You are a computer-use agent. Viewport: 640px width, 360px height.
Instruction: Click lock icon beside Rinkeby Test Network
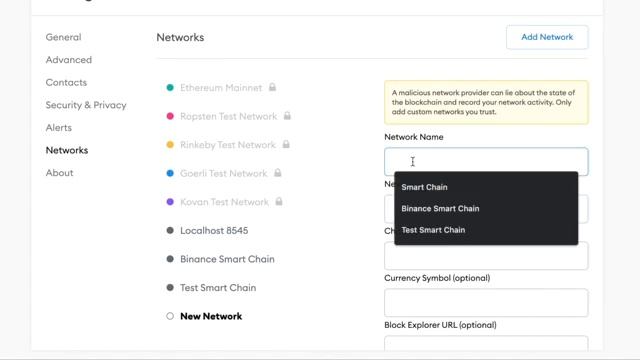click(286, 144)
